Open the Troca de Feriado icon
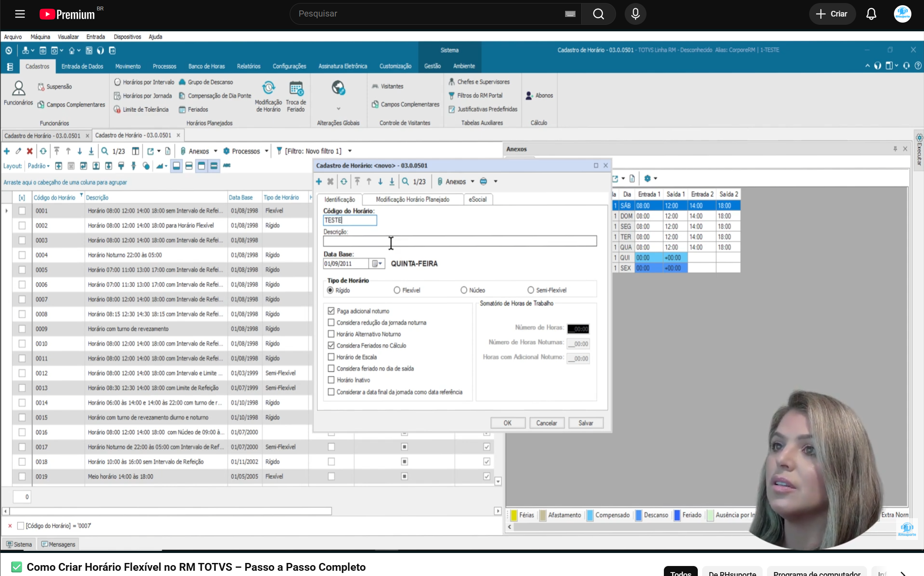This screenshot has width=924, height=576. pyautogui.click(x=296, y=96)
